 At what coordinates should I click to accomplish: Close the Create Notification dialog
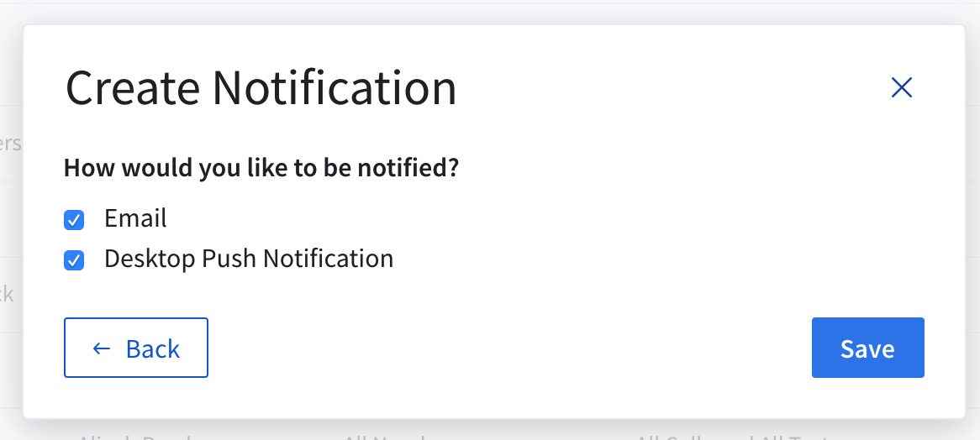(x=902, y=87)
